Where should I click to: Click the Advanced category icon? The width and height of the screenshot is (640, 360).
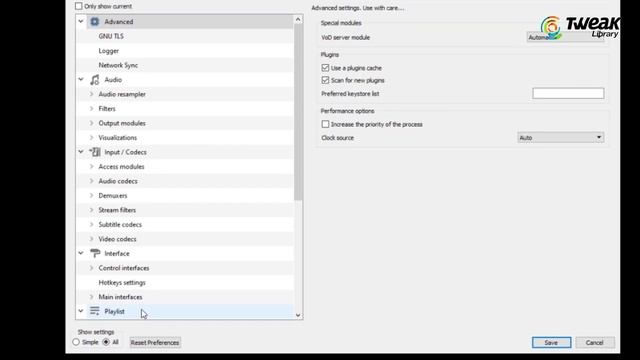click(95, 22)
